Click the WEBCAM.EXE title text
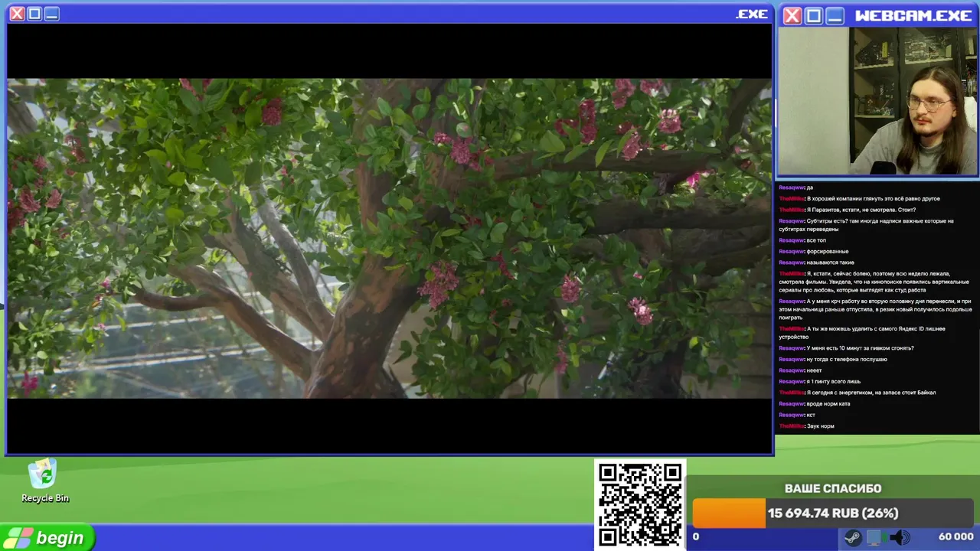Screen dimensions: 980x551 click(x=913, y=15)
